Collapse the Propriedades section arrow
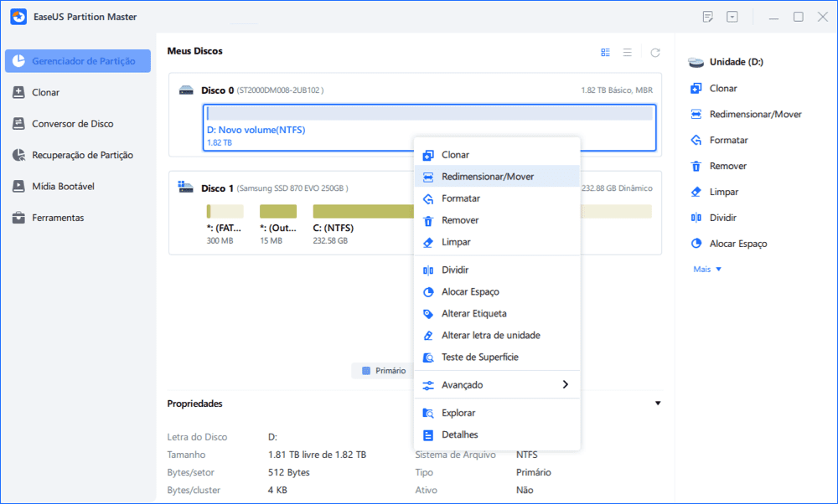Screen dimensions: 838x504 click(658, 404)
